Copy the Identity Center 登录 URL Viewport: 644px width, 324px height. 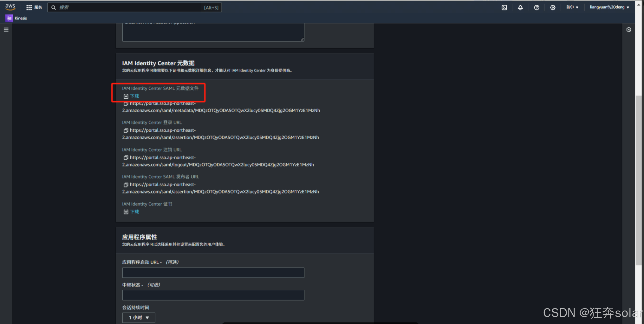126,130
